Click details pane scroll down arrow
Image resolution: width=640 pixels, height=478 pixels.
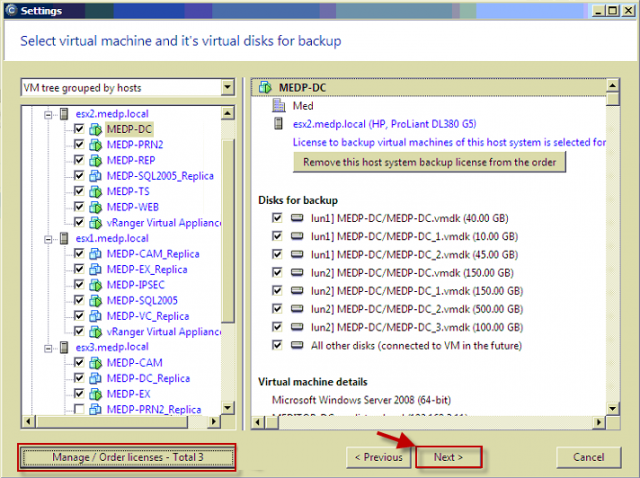(613, 408)
